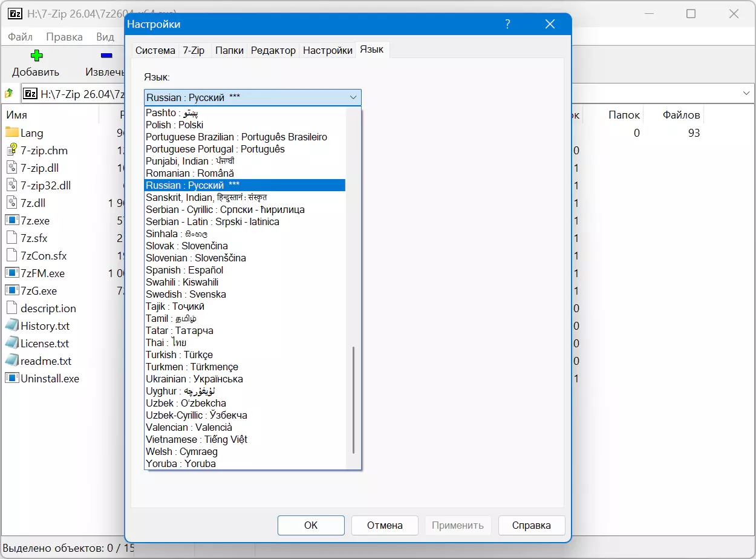
Task: Switch to the Папки tab
Action: pos(230,51)
